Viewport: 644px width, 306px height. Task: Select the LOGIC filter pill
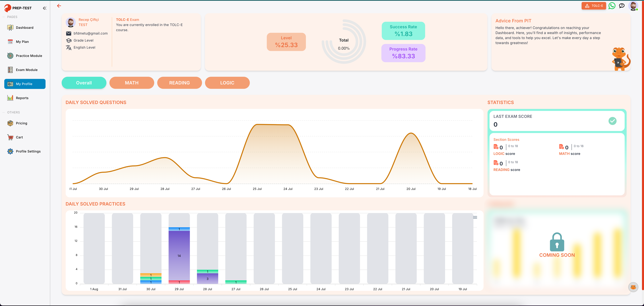click(227, 83)
